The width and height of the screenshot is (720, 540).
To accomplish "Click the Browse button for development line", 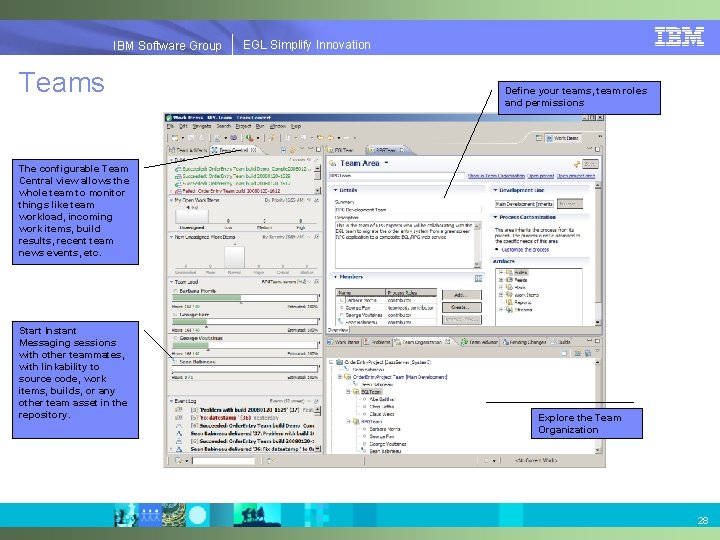I will 570,203.
